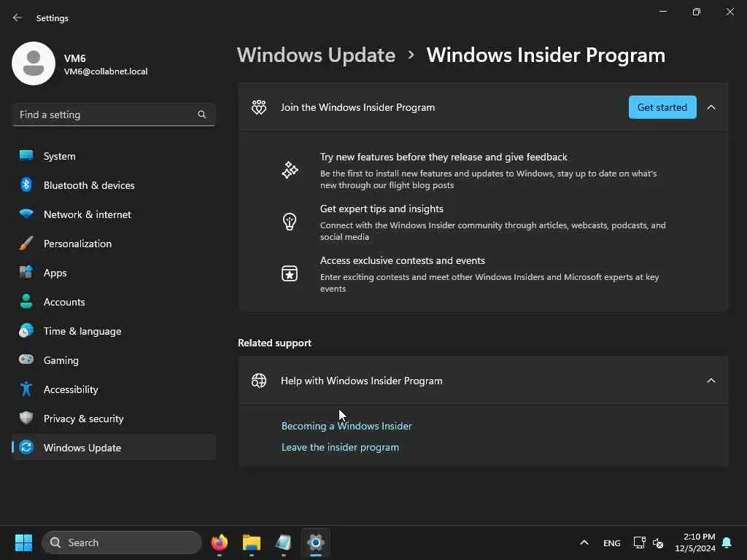Image resolution: width=747 pixels, height=560 pixels.
Task: Open the System settings category
Action: pos(114,156)
